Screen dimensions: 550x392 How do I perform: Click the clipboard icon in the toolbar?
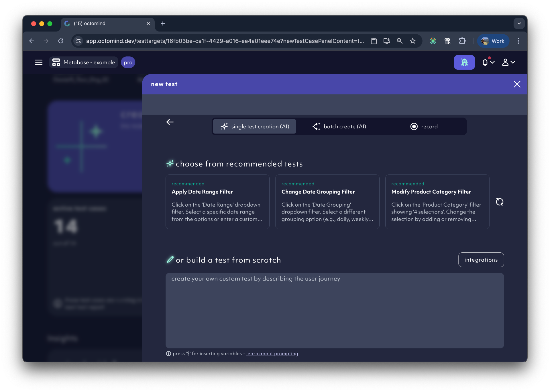coord(374,41)
